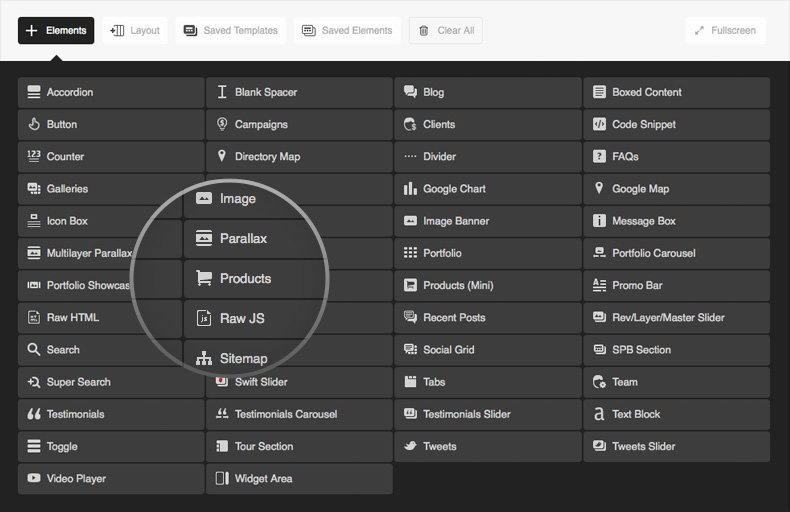Enter Fullscreen mode
Image resolution: width=790 pixels, height=512 pixels.
pos(725,30)
